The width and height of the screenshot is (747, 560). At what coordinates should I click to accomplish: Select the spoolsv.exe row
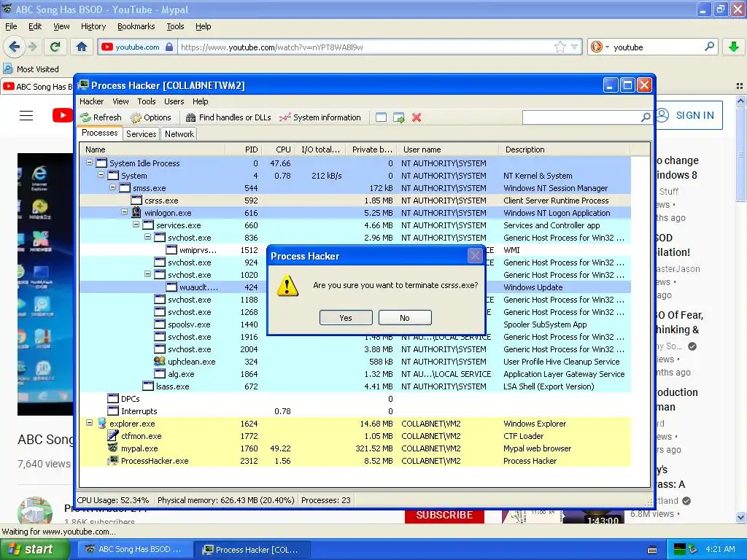[355, 324]
